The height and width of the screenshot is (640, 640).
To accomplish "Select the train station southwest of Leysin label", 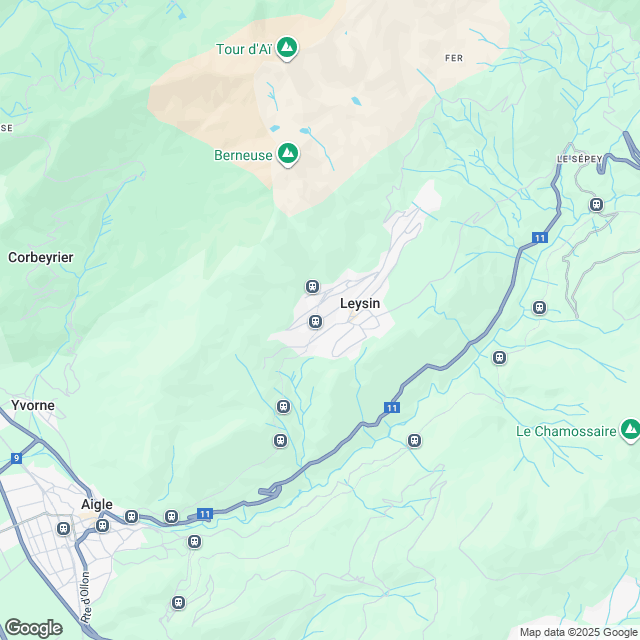I will [315, 322].
